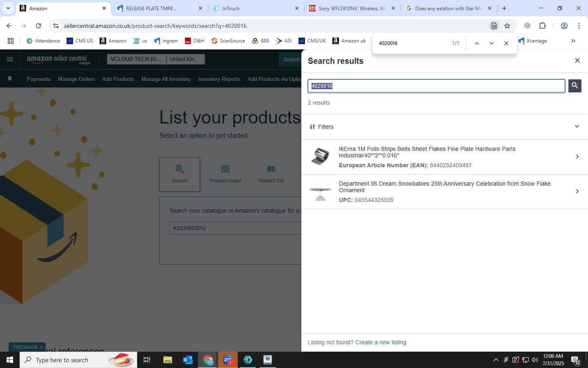Click the Snowbabies ornament product thumbnail
The width and height of the screenshot is (588, 368).
320,193
